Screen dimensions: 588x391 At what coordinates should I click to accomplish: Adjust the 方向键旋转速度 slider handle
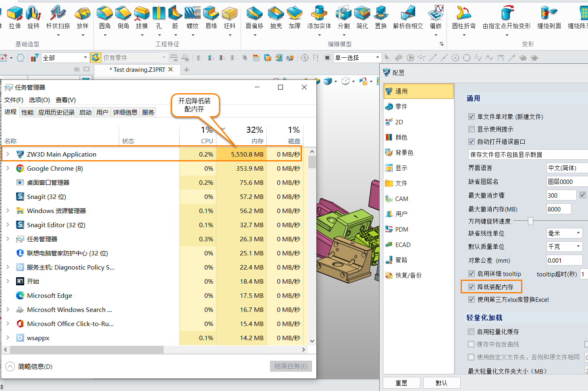530,221
